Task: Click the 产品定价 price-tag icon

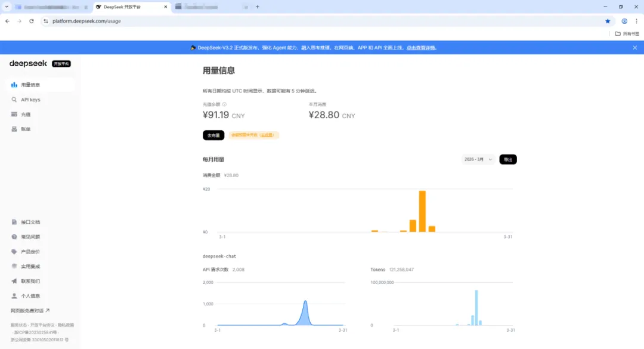Action: (14, 252)
